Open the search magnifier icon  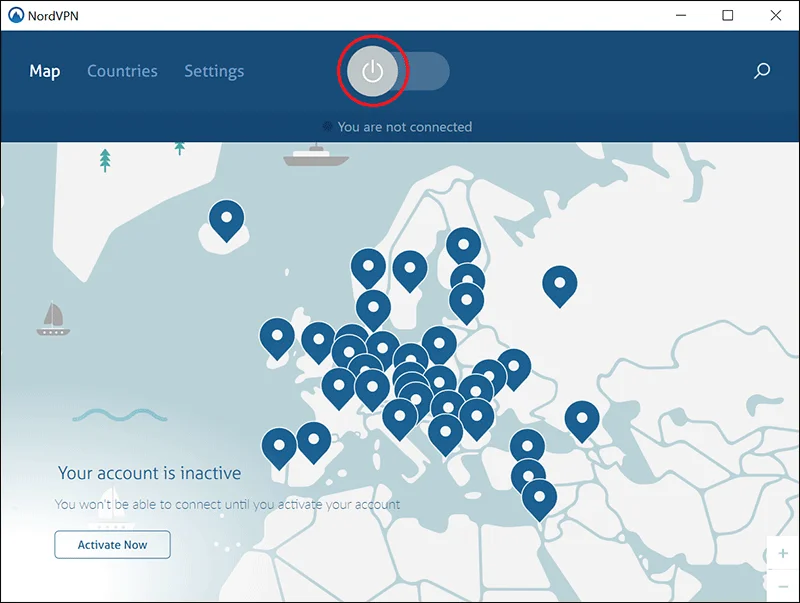(762, 71)
